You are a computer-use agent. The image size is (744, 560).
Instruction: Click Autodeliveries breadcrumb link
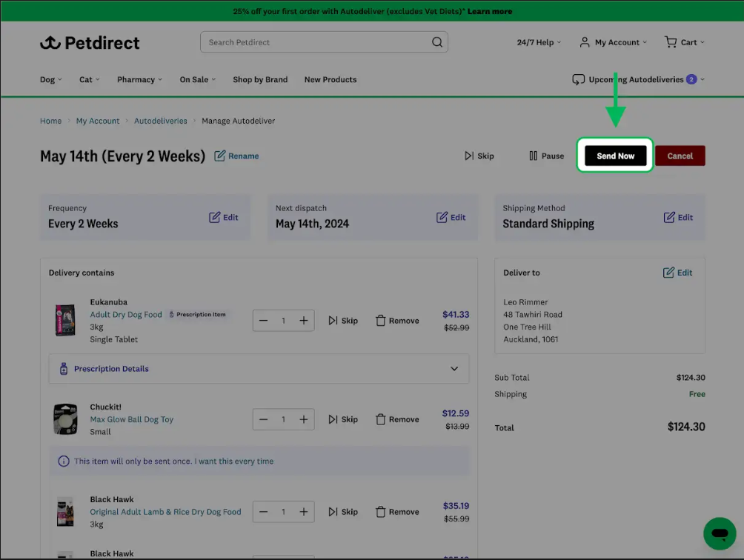pos(160,121)
